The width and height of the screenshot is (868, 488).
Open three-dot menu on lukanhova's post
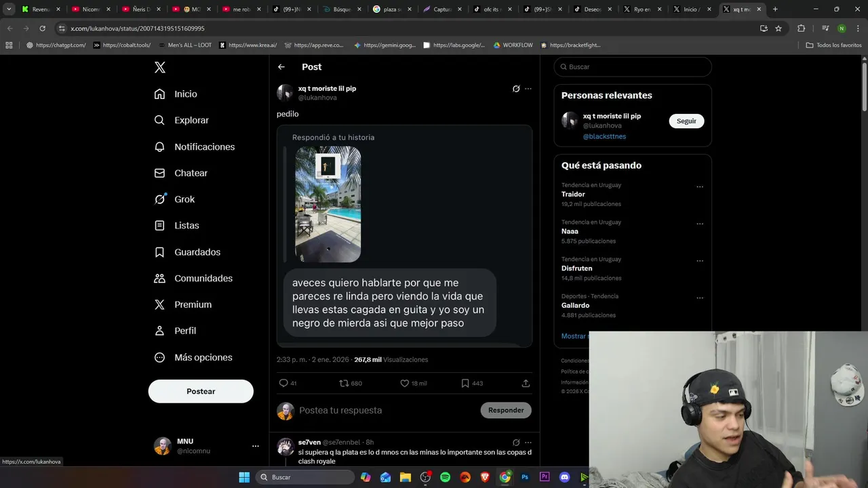pos(528,89)
